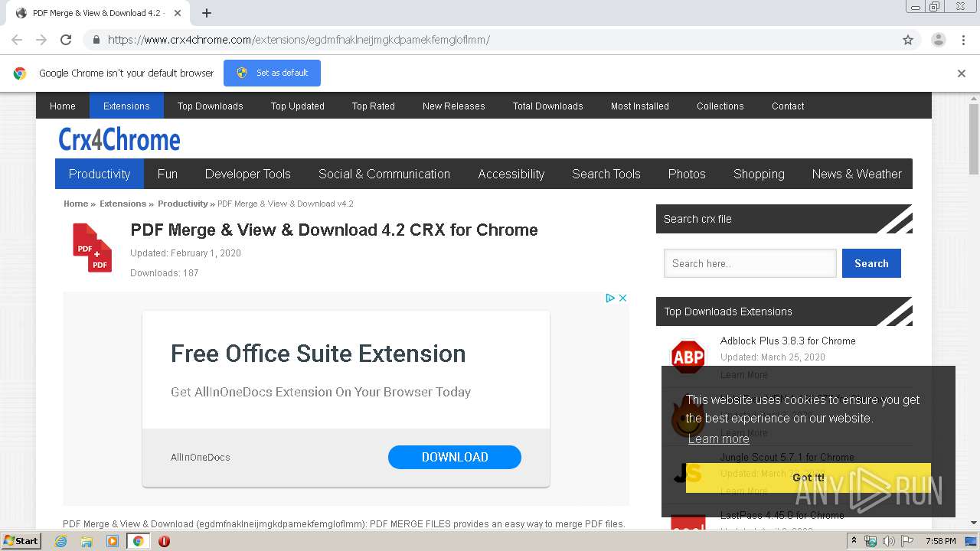This screenshot has height=551, width=980.
Task: Open a new browser tab
Action: (206, 13)
